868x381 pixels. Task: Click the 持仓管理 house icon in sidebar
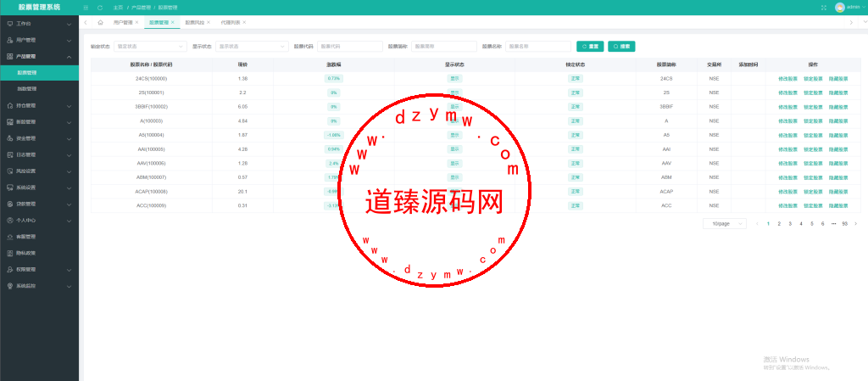[10, 106]
